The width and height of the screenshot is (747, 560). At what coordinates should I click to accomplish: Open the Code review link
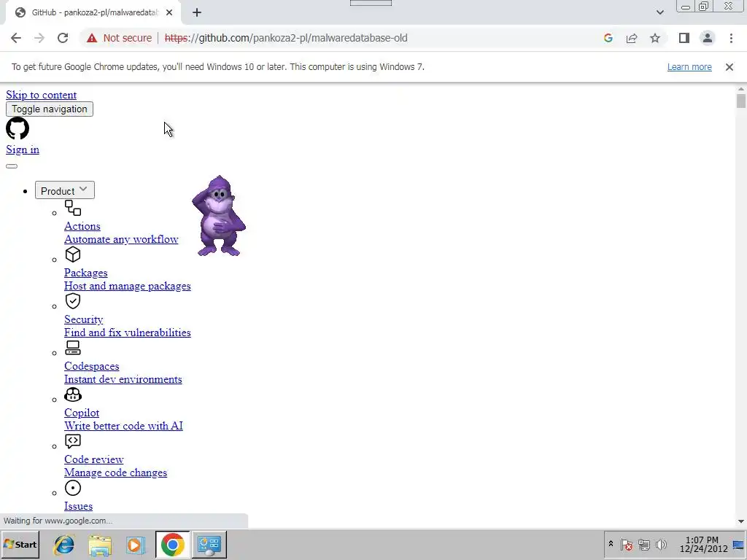[94, 459]
